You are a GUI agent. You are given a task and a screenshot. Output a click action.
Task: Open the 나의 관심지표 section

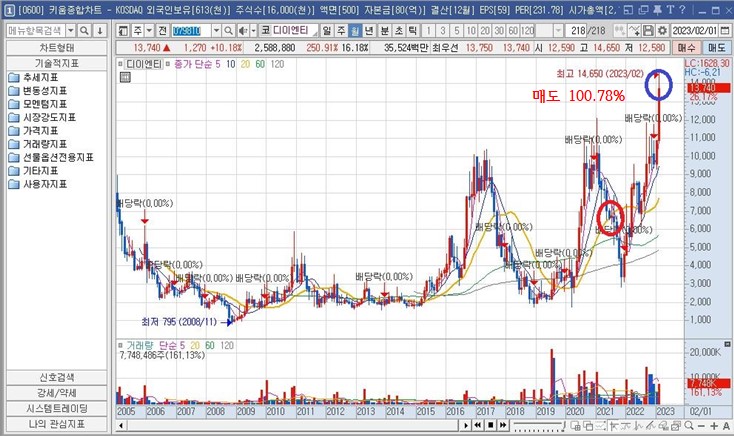click(x=57, y=424)
